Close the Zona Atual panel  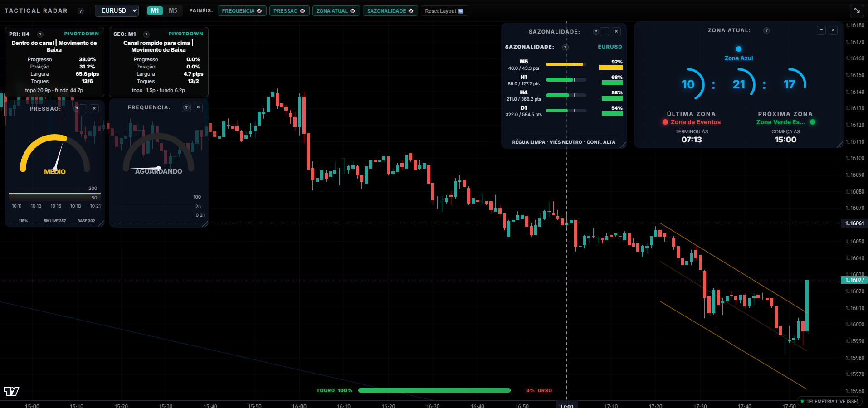point(833,30)
